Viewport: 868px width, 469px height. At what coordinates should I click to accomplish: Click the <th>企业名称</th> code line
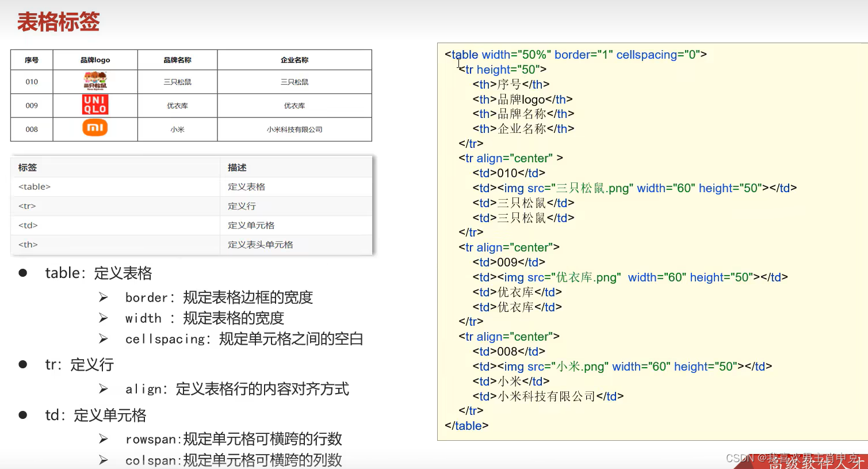[523, 129]
